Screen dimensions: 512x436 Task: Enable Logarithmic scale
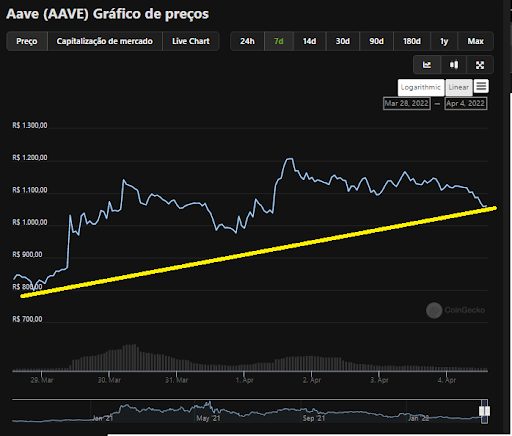click(x=421, y=87)
